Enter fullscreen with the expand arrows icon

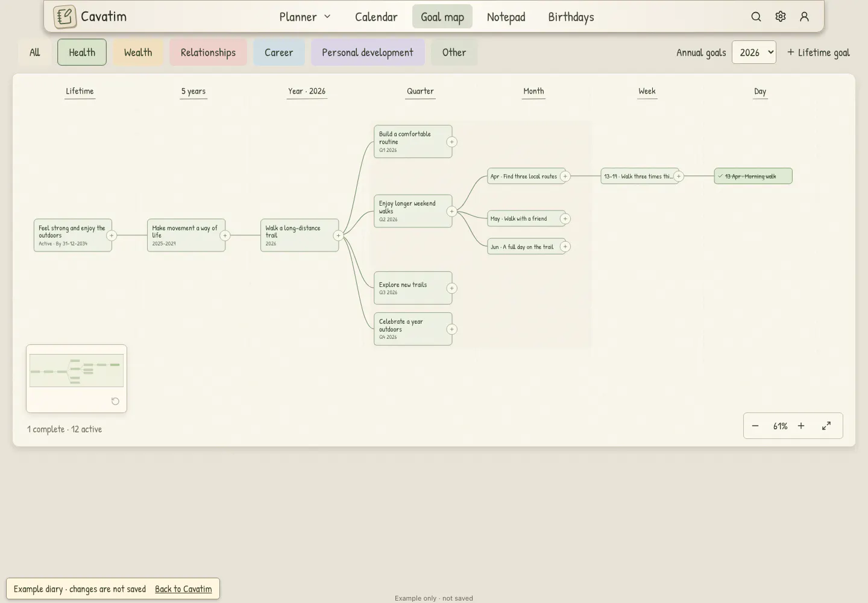826,426
